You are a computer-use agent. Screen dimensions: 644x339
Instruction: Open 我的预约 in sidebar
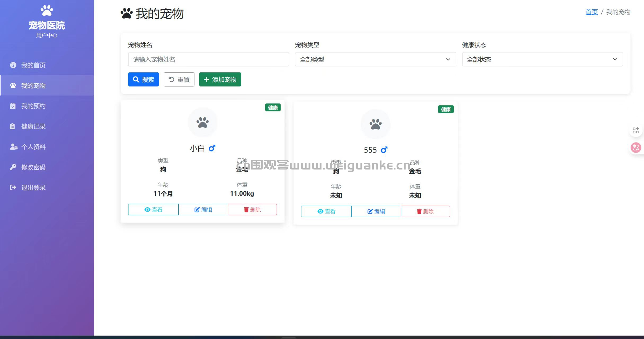(33, 106)
